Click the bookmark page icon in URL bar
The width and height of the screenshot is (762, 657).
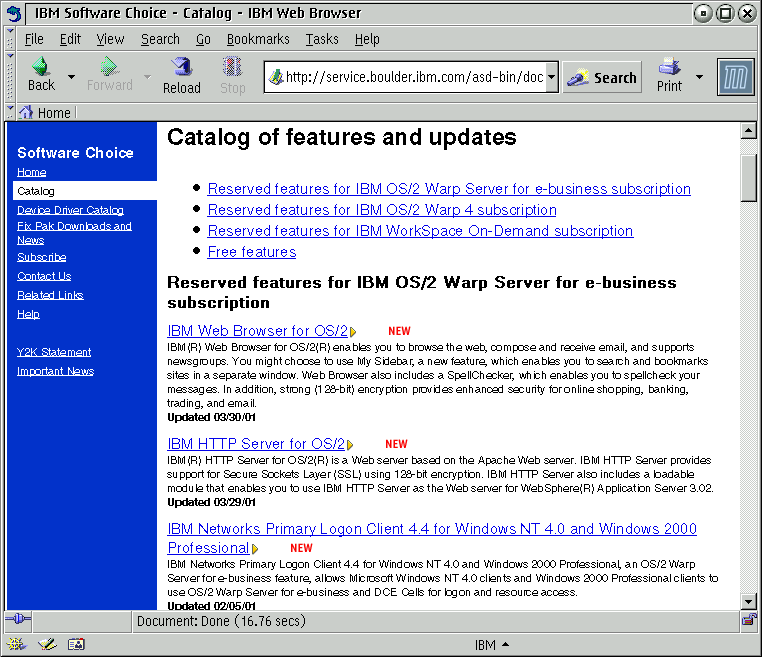coord(276,77)
